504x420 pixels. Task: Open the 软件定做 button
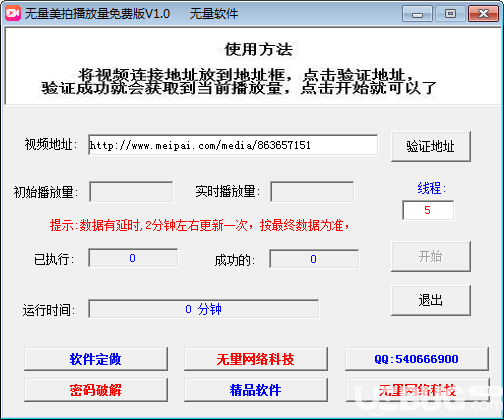[96, 359]
